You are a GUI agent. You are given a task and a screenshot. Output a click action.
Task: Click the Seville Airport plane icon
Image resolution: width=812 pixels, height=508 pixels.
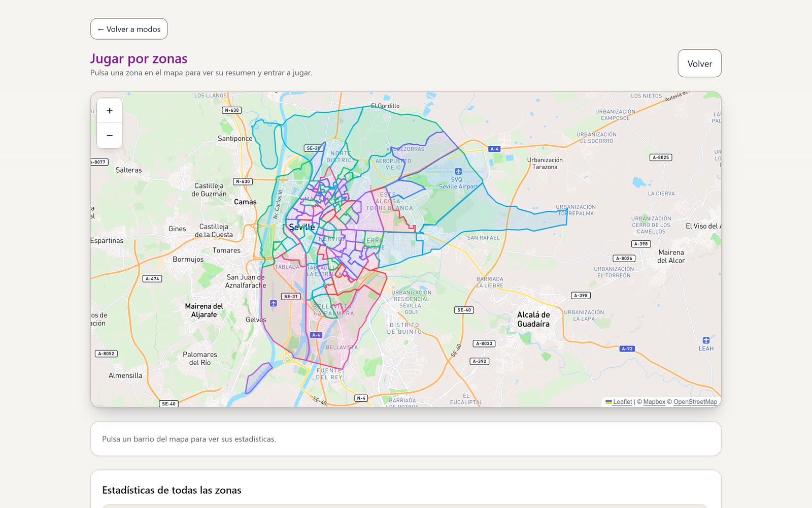(458, 171)
